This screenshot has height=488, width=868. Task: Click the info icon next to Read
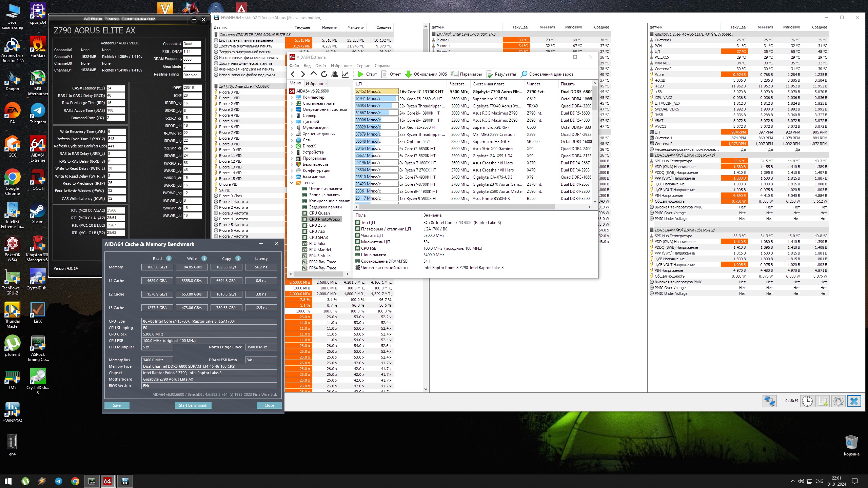(169, 258)
